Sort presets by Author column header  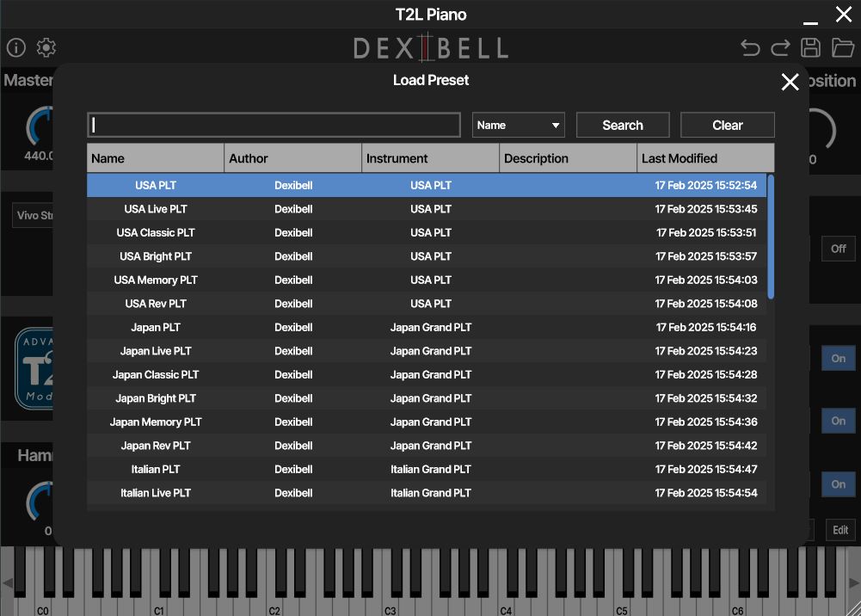(292, 158)
